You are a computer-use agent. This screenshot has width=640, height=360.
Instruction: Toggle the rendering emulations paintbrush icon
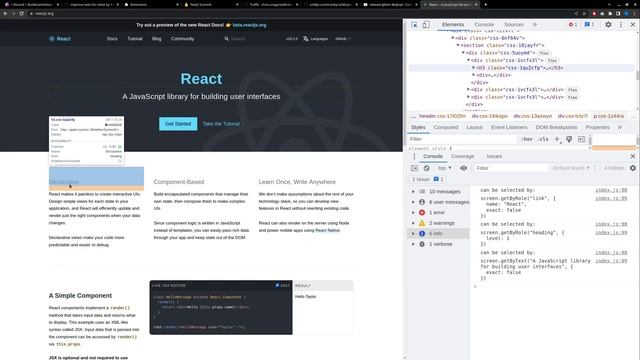(569, 139)
